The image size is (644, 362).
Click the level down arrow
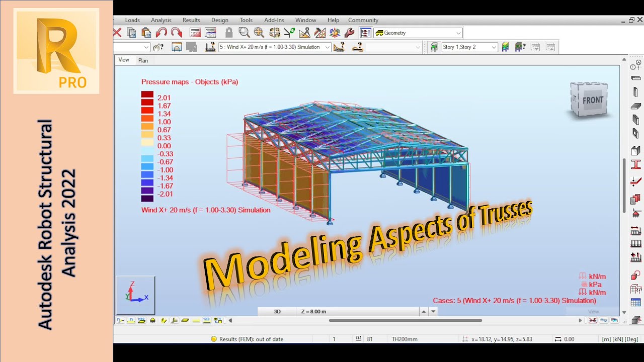pos(433,312)
